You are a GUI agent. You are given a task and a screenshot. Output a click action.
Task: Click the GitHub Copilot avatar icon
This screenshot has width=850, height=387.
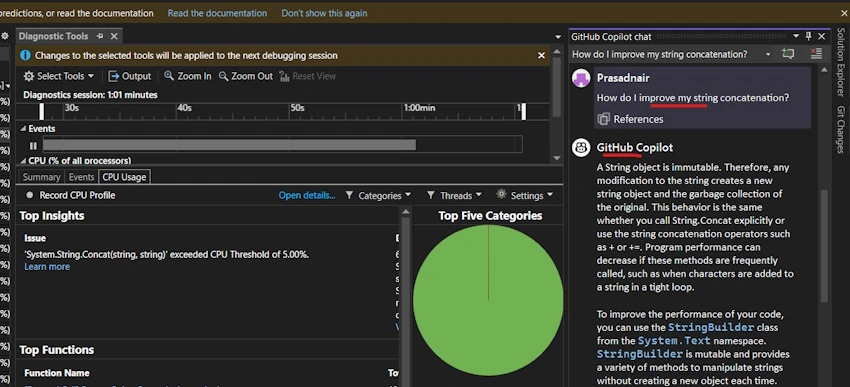coord(581,147)
